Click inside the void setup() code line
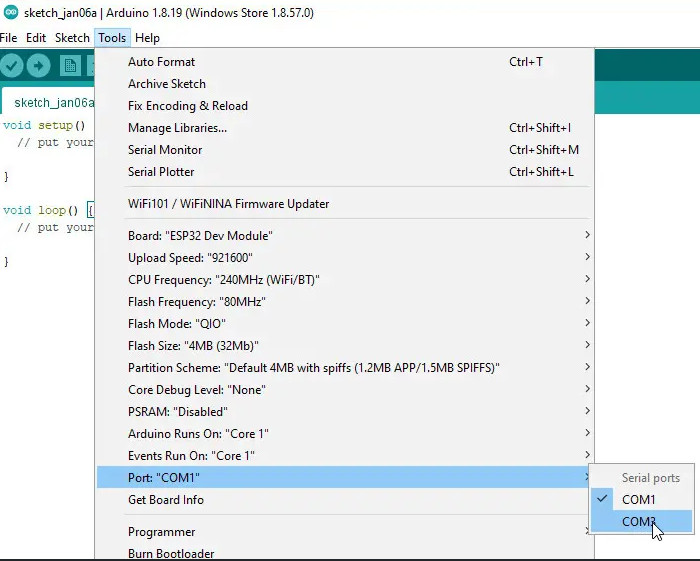This screenshot has height=561, width=700. pyautogui.click(x=45, y=126)
